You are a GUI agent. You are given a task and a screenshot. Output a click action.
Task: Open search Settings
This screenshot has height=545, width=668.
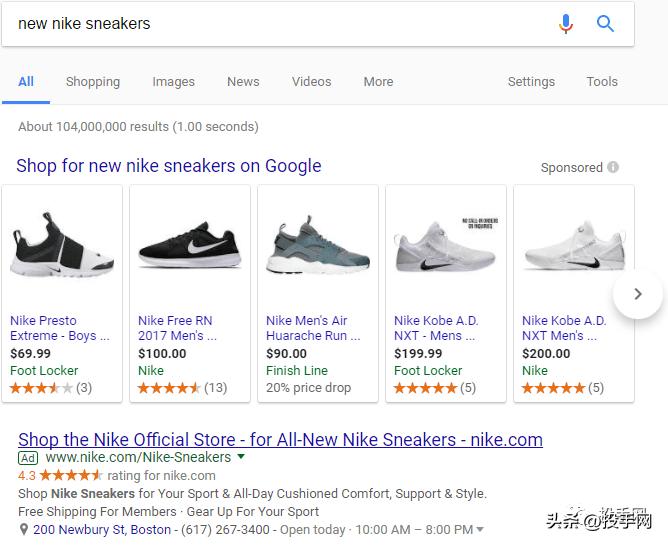pos(531,82)
